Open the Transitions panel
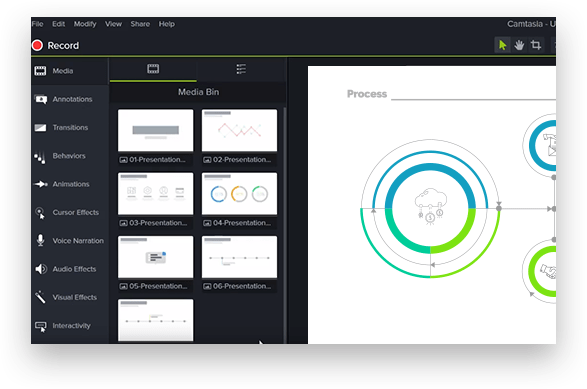Screen dimensions: 587x389 point(70,128)
